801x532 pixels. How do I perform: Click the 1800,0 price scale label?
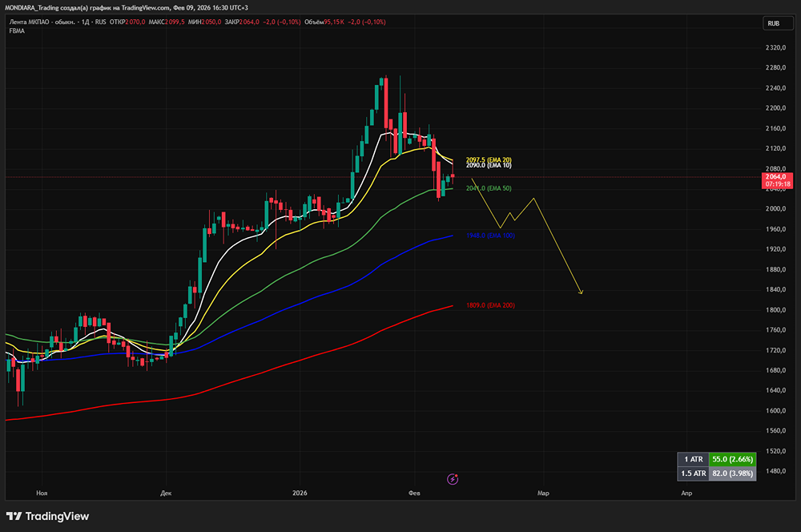click(x=775, y=310)
